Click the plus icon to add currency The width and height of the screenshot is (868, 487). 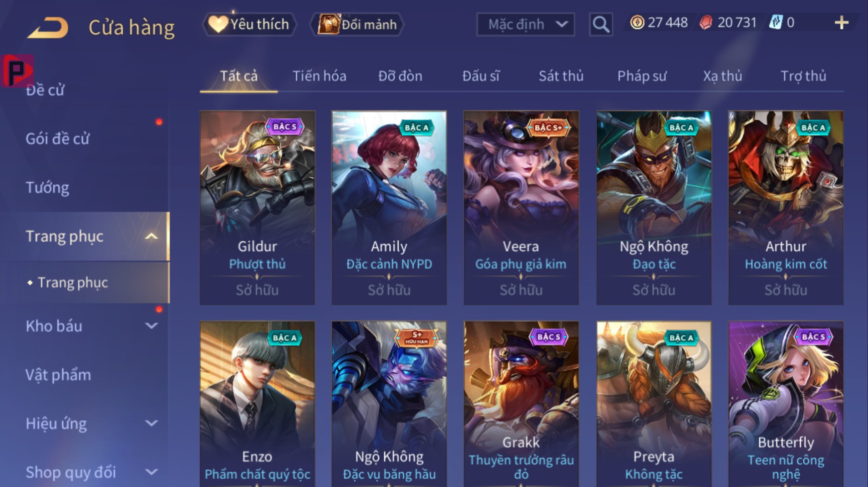(x=842, y=23)
